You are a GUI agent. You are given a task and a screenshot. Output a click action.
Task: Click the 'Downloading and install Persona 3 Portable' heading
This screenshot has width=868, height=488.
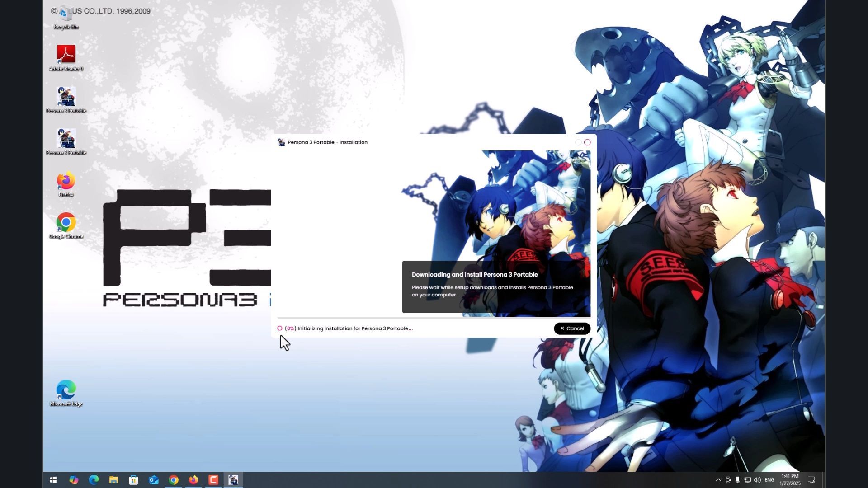(475, 274)
